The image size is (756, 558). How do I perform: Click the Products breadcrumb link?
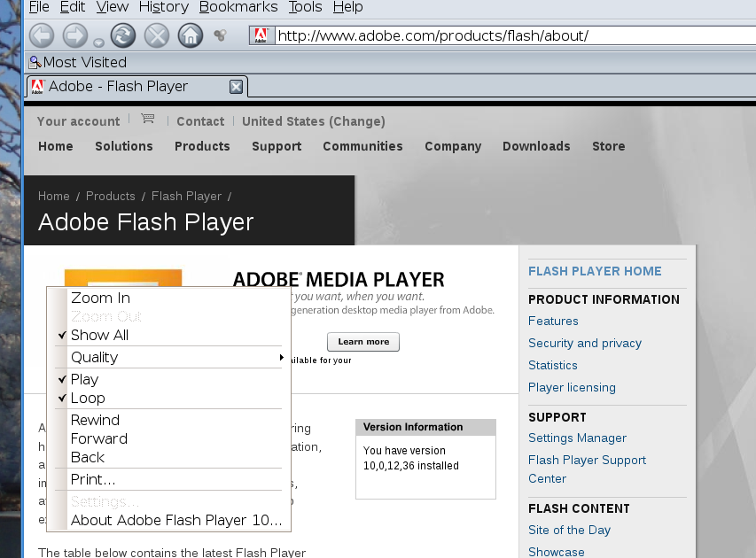(111, 196)
